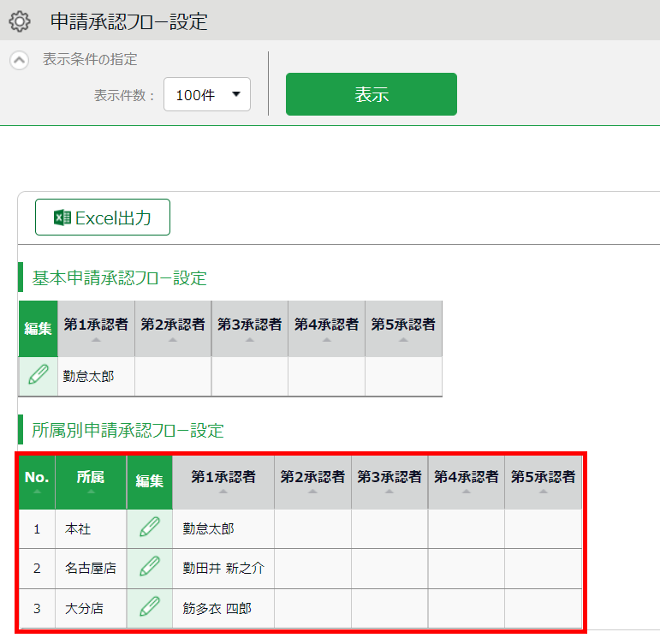Viewport: 660px width, 644px height.
Task: Click the 基本申請承認フロー設定 heading
Action: click(x=120, y=278)
